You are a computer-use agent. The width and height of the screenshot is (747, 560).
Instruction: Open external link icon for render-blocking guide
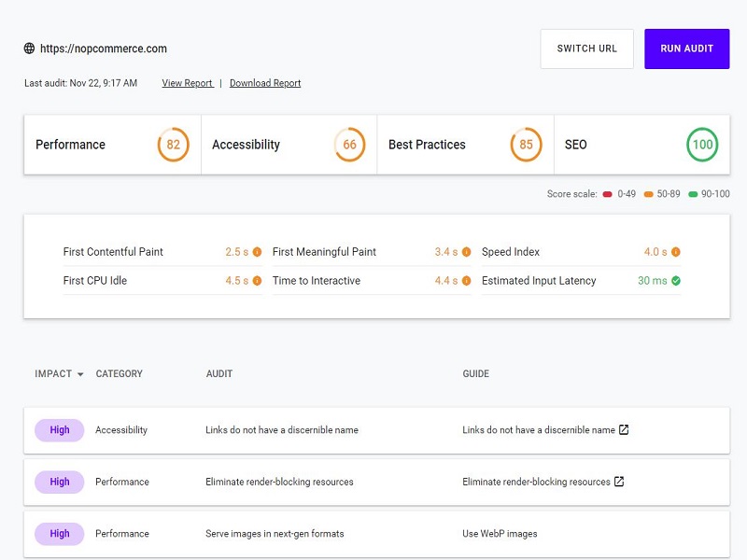point(619,482)
